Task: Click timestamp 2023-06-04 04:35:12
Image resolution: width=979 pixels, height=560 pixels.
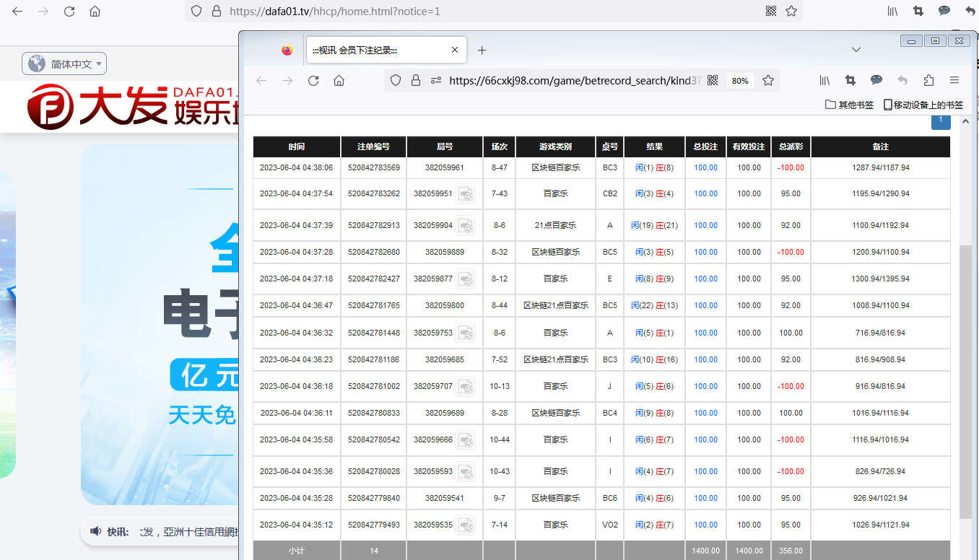Action: (x=296, y=525)
